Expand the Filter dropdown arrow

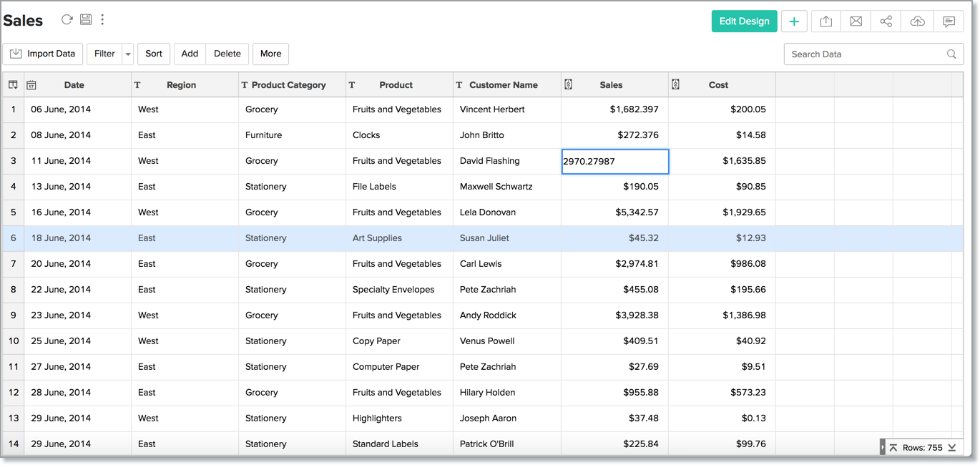click(x=128, y=54)
